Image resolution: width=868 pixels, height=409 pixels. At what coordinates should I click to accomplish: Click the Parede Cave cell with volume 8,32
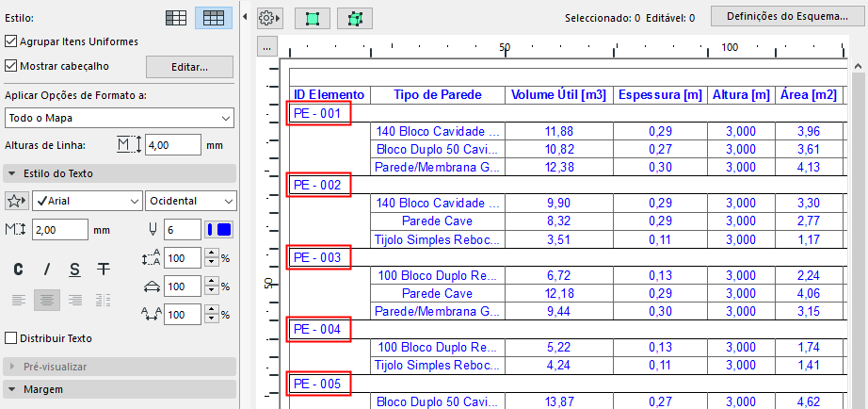tap(438, 221)
